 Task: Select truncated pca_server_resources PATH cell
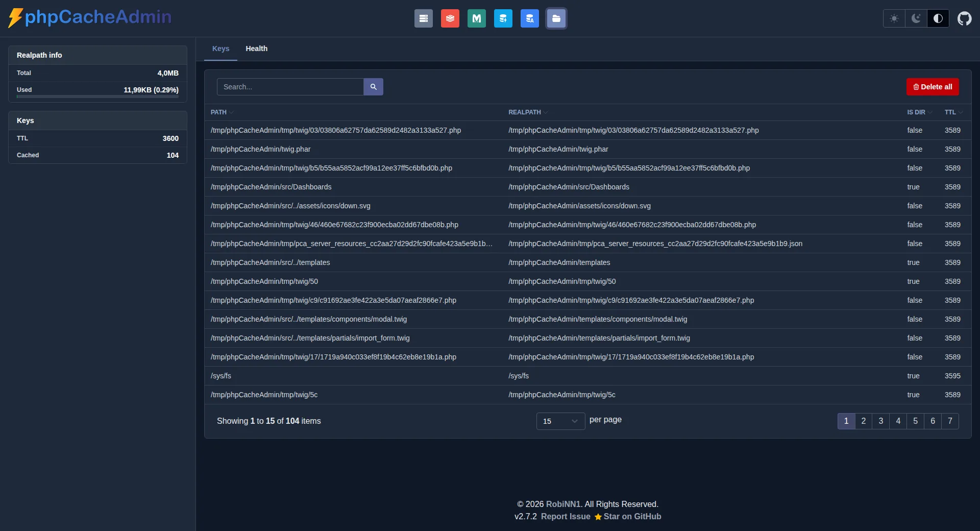coord(352,244)
